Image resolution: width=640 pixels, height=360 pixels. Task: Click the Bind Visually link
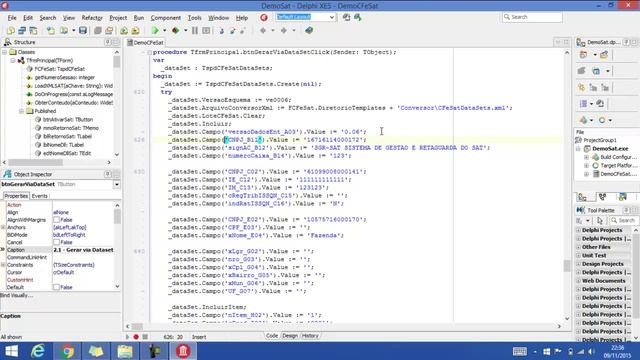[x=17, y=295]
